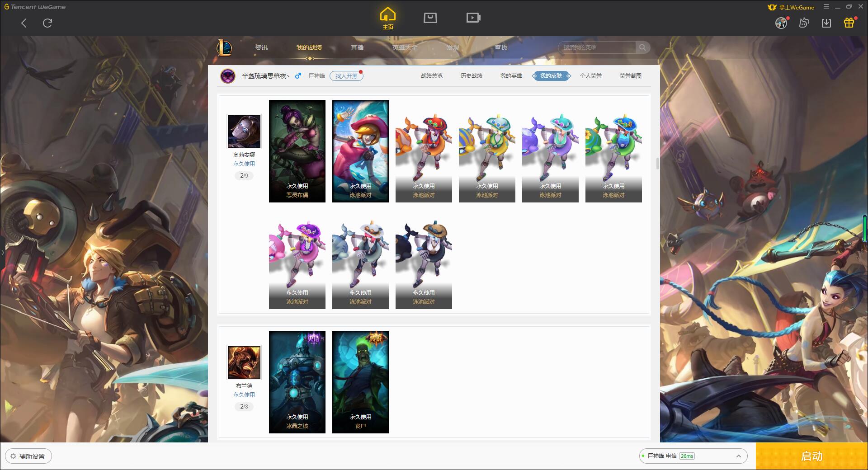Open the 荣誉截图 sub-tab

631,76
